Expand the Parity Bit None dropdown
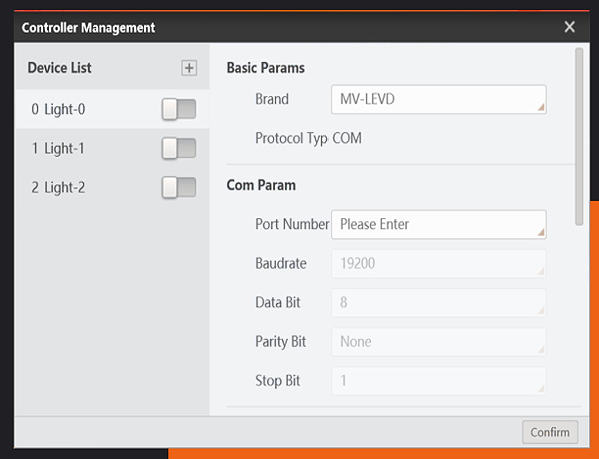Viewport: 599px width, 459px height. click(x=439, y=342)
